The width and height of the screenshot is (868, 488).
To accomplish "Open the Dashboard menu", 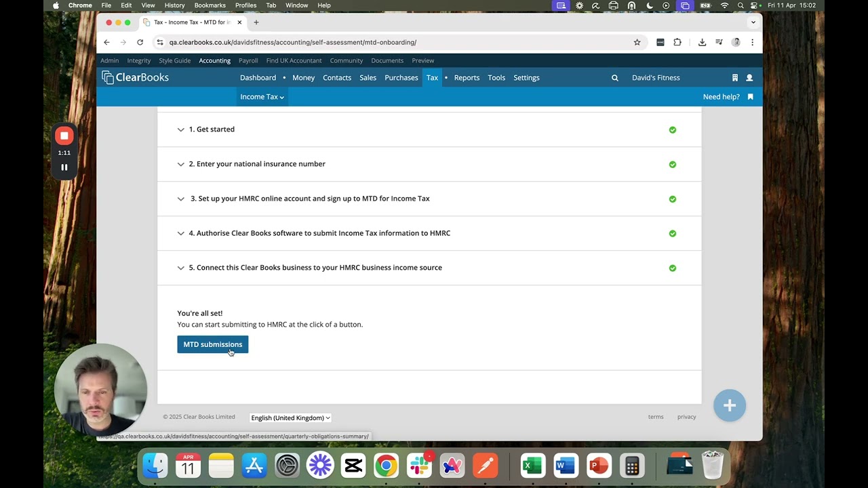I will (x=258, y=78).
